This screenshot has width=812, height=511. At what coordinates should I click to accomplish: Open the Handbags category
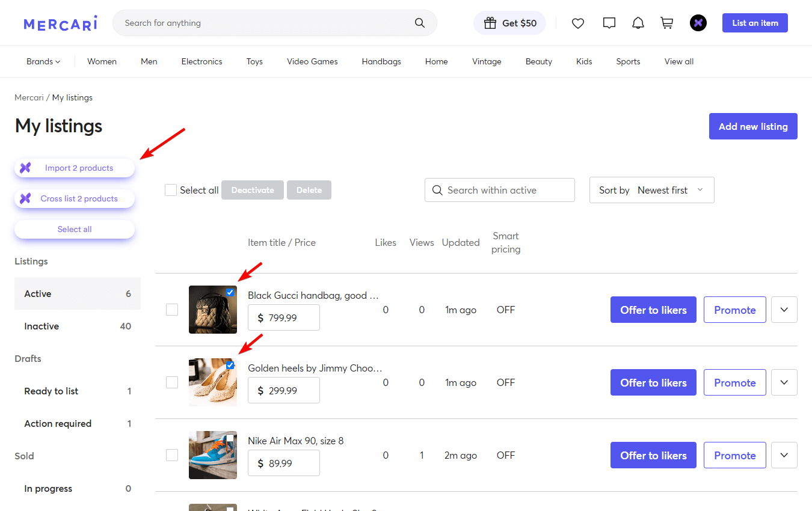(x=381, y=61)
